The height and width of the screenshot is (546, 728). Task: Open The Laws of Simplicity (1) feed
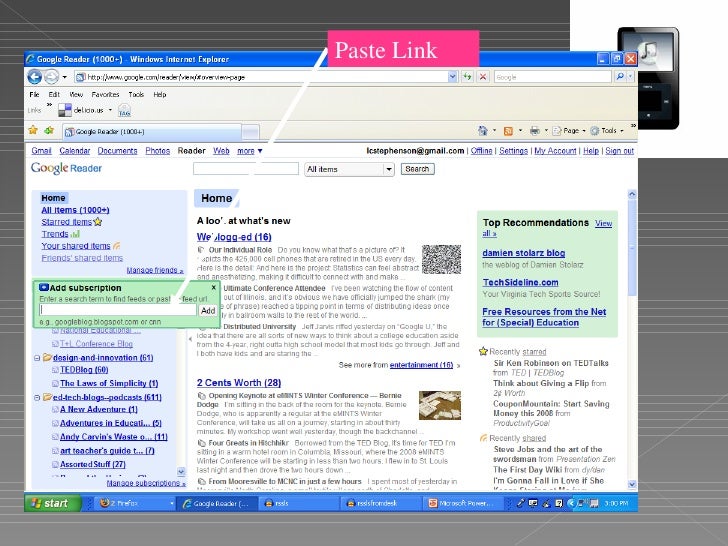click(x=109, y=384)
